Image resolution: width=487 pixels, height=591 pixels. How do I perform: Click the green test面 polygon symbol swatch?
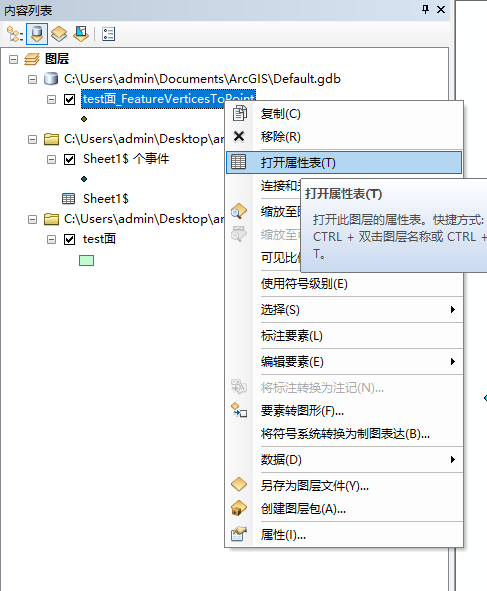coord(86,260)
